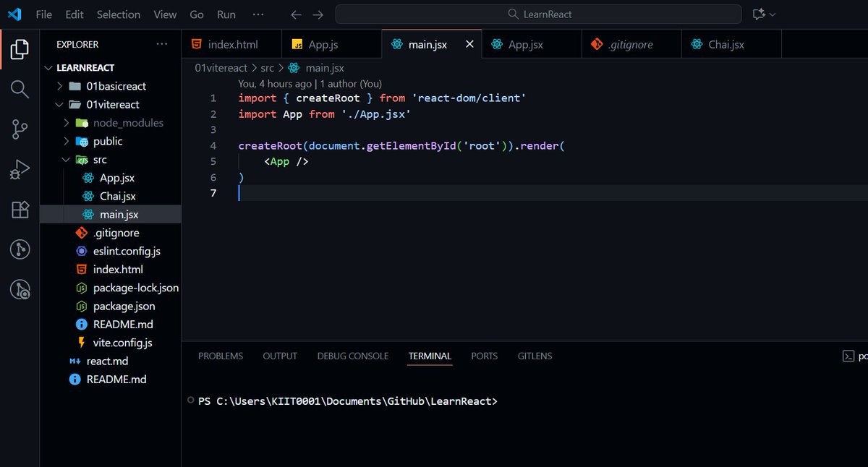Click the 01vitereact breadcrumb segment

[x=221, y=68]
